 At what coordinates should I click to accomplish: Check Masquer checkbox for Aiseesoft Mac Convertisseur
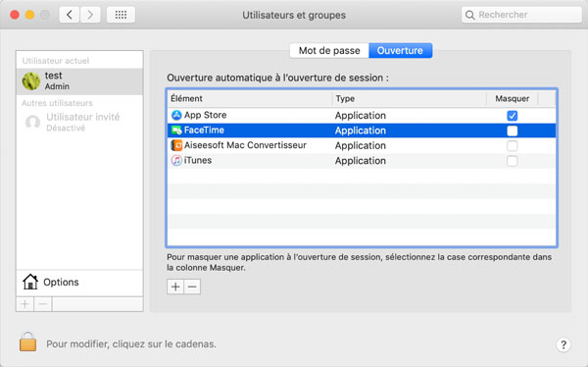[512, 146]
